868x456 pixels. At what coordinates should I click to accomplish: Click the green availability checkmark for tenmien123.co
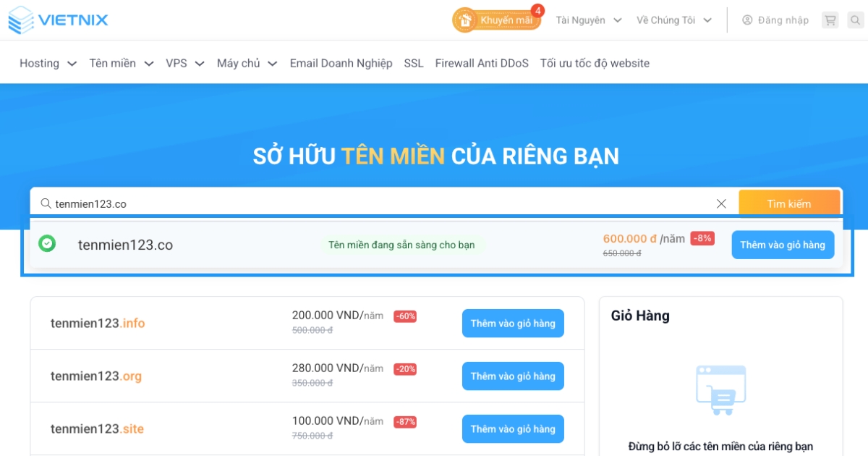47,244
